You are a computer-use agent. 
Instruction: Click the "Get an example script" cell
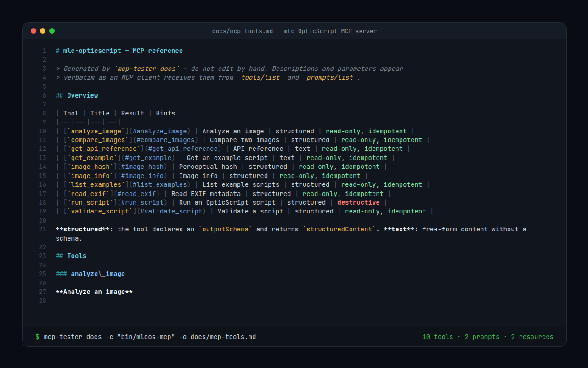pyautogui.click(x=227, y=158)
